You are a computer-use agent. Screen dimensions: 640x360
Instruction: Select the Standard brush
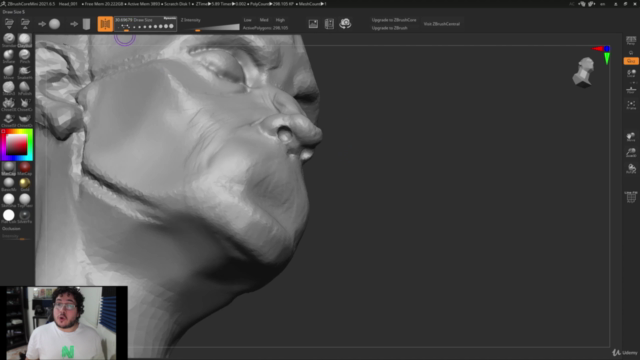pos(9,40)
